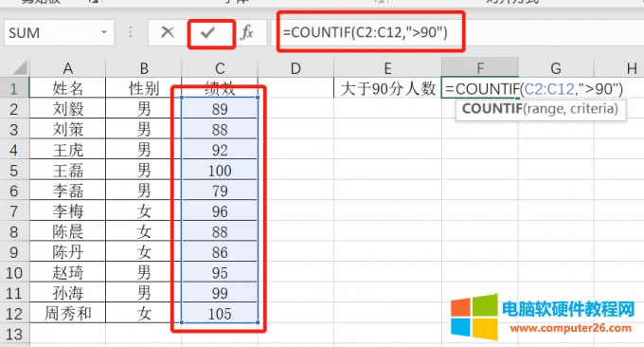This screenshot has height=347, width=644.
Task: Click name cell '李梅'
Action: 68,211
